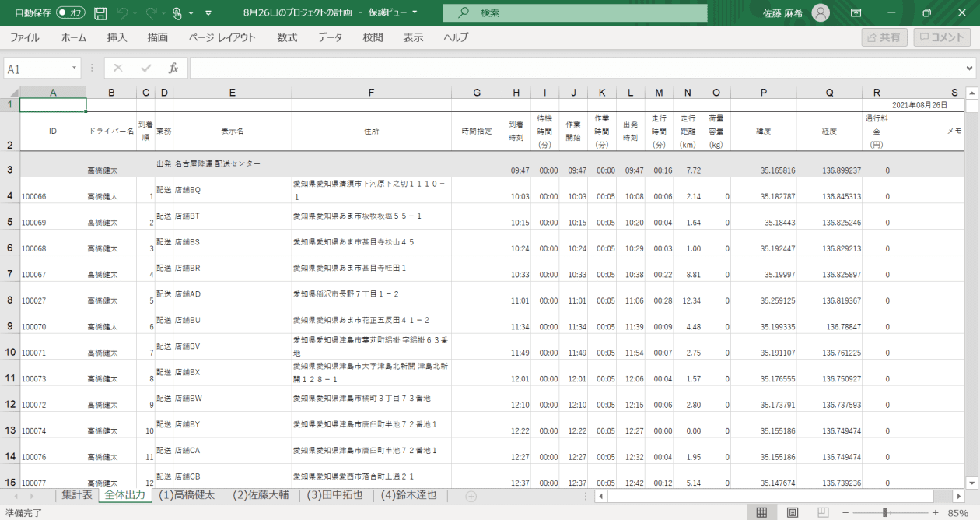Image resolution: width=980 pixels, height=520 pixels.
Task: Switch to the 描画 ribbon tab
Action: pos(158,37)
